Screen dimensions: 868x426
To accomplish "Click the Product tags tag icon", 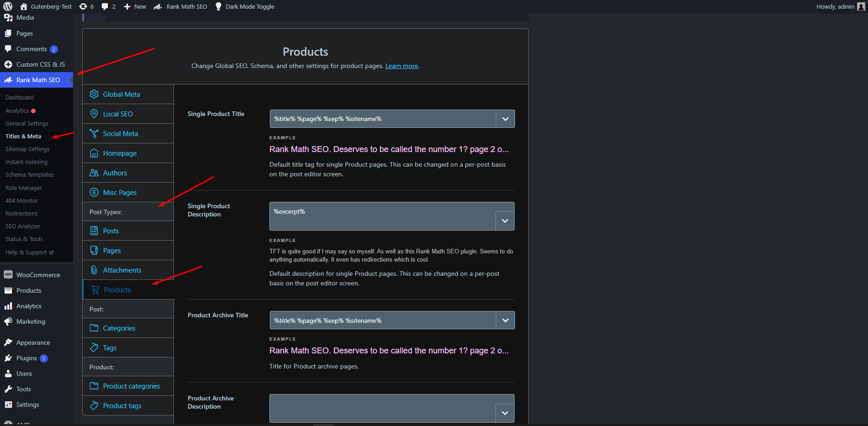I will tap(94, 405).
